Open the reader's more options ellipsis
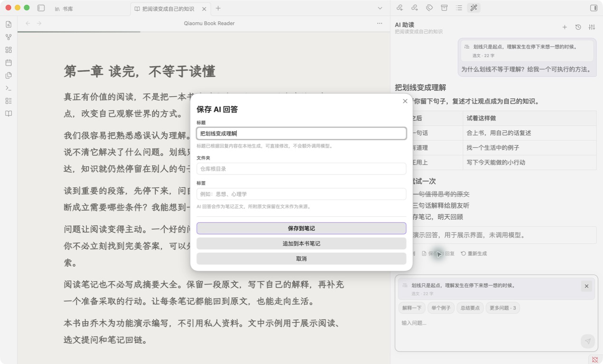The image size is (603, 364). tap(380, 23)
